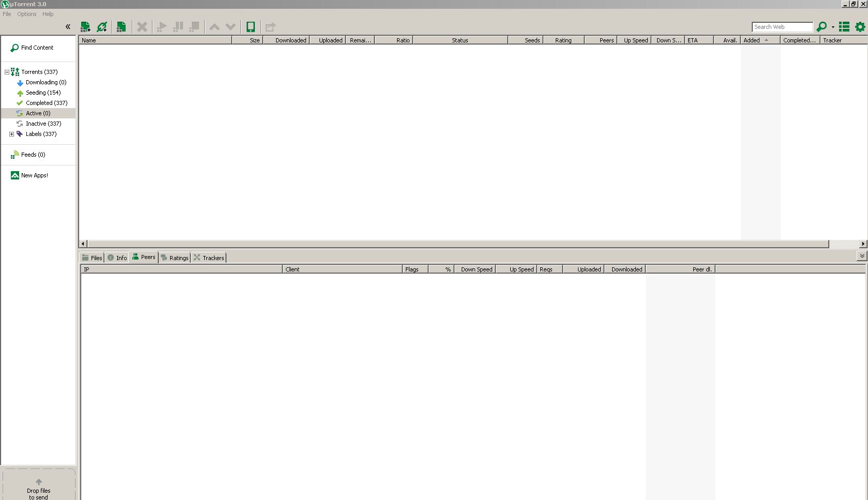Viewport: 868px width, 500px height.
Task: Add a torrent from URL
Action: point(103,26)
